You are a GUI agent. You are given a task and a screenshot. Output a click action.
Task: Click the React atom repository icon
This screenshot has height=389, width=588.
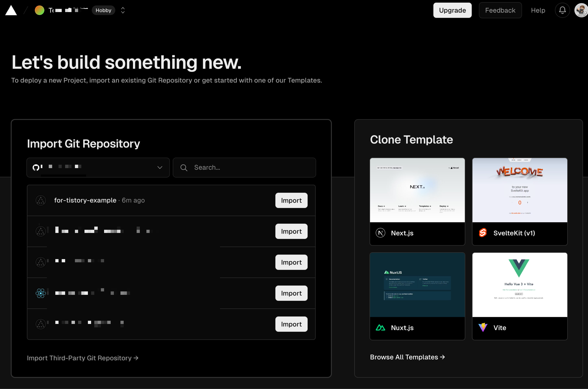pos(41,293)
